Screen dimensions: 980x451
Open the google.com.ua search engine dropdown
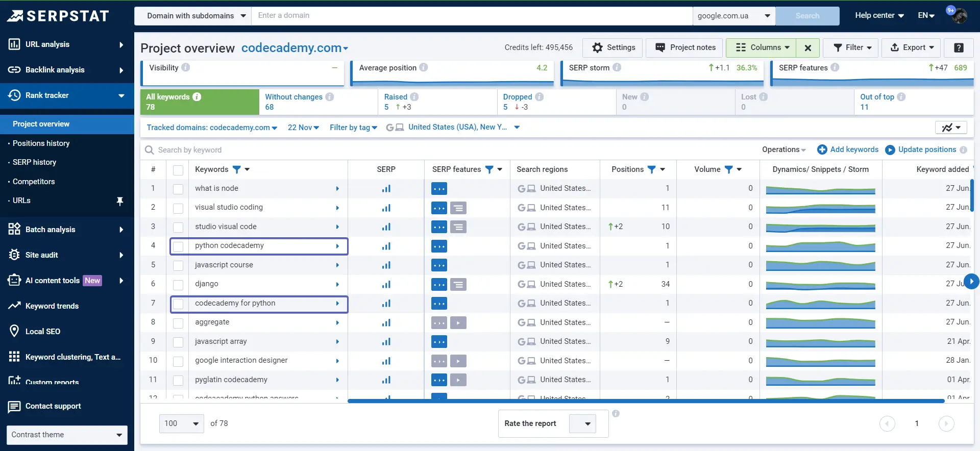[x=734, y=16]
